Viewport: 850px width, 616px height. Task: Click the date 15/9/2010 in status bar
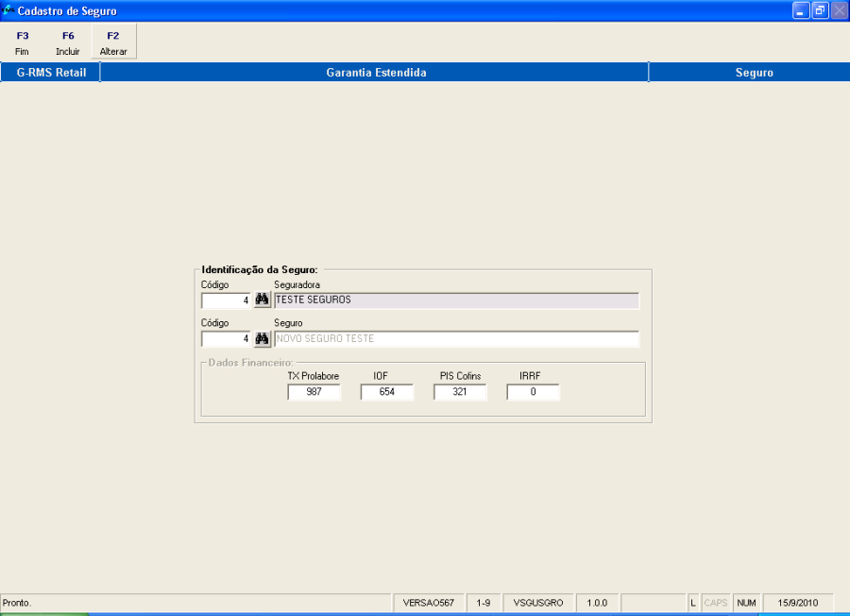[798, 603]
